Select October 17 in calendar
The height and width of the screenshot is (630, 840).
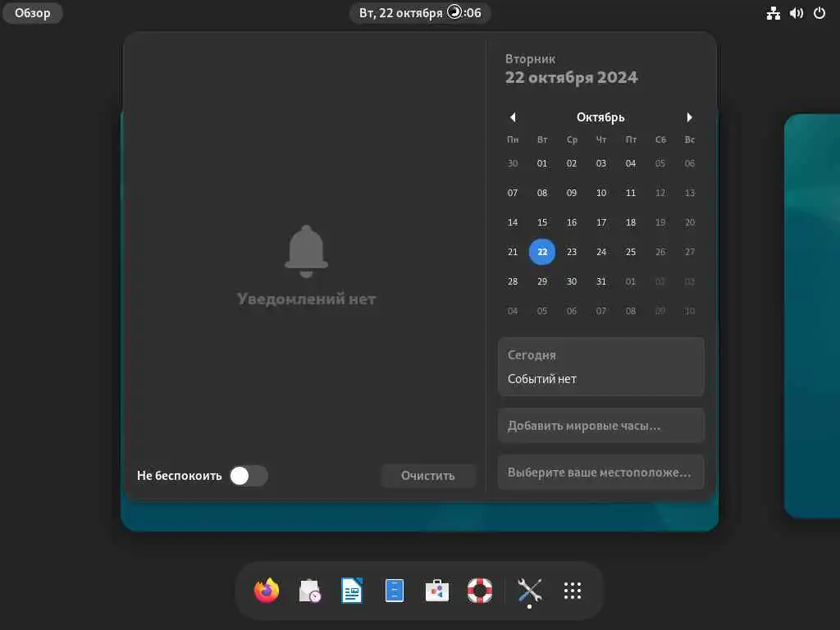pyautogui.click(x=601, y=222)
